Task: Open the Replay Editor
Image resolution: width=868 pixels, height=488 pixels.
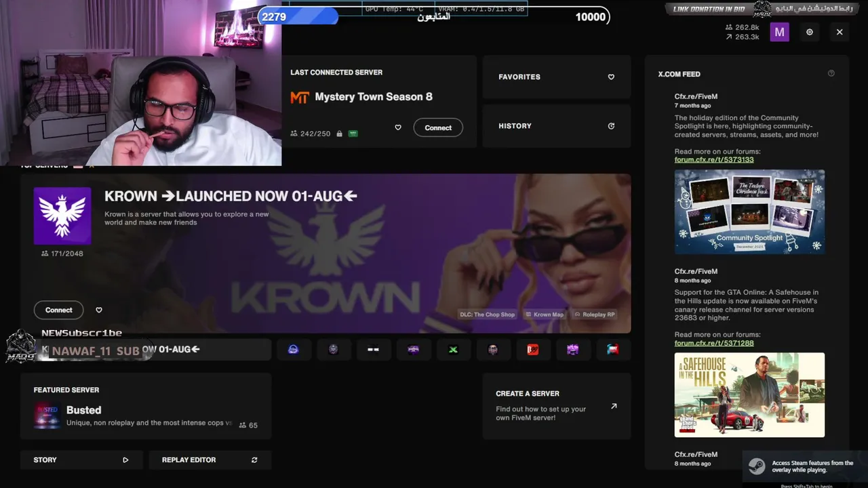Action: 210,460
